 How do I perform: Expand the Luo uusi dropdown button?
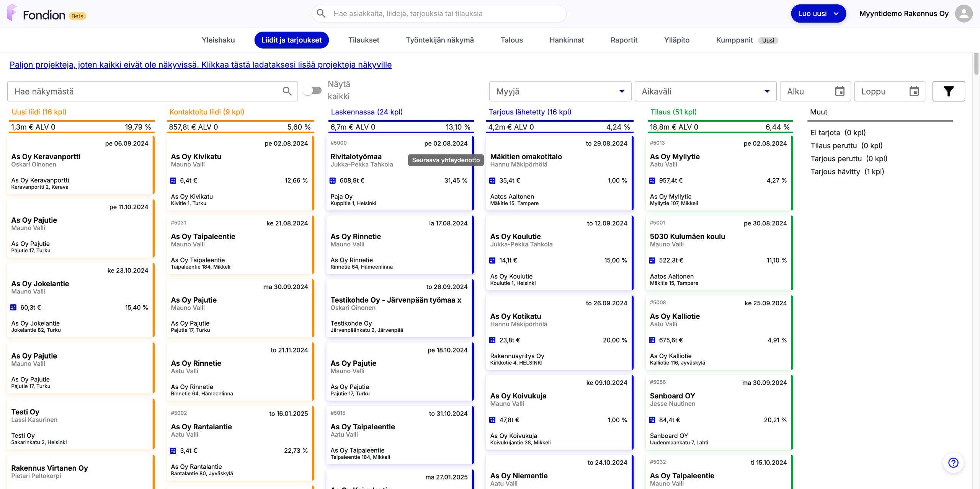818,14
